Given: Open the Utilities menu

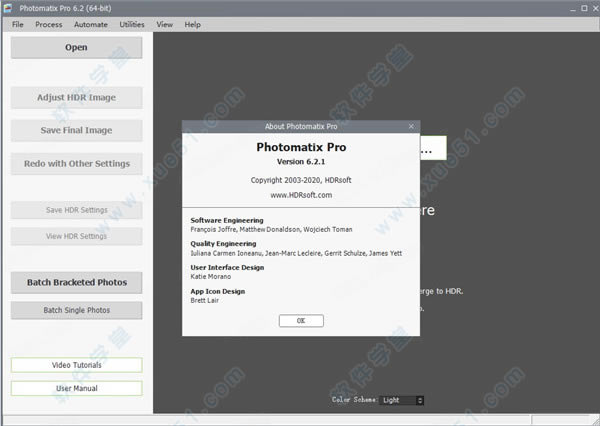Looking at the screenshot, I should click(132, 24).
